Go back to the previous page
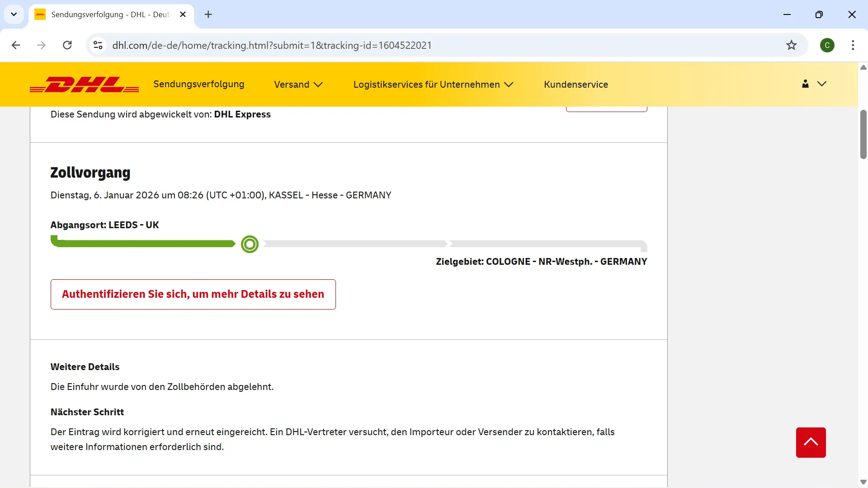This screenshot has height=488, width=868. (16, 45)
